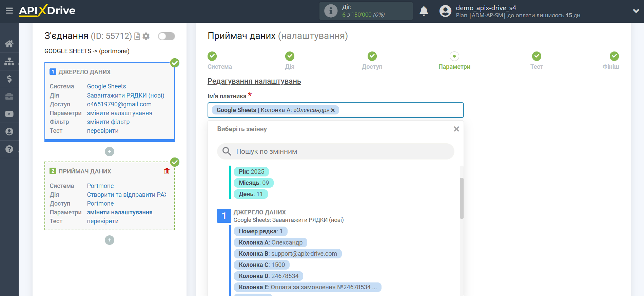Screen dimensions: 644x296
Task: Expand the user account dropdown chevron
Action: tap(636, 11)
